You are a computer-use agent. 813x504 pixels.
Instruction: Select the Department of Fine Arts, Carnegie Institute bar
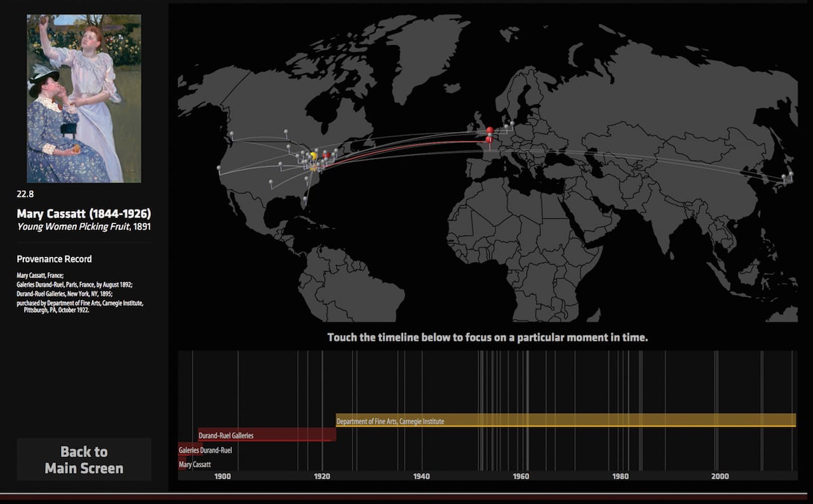pyautogui.click(x=565, y=421)
